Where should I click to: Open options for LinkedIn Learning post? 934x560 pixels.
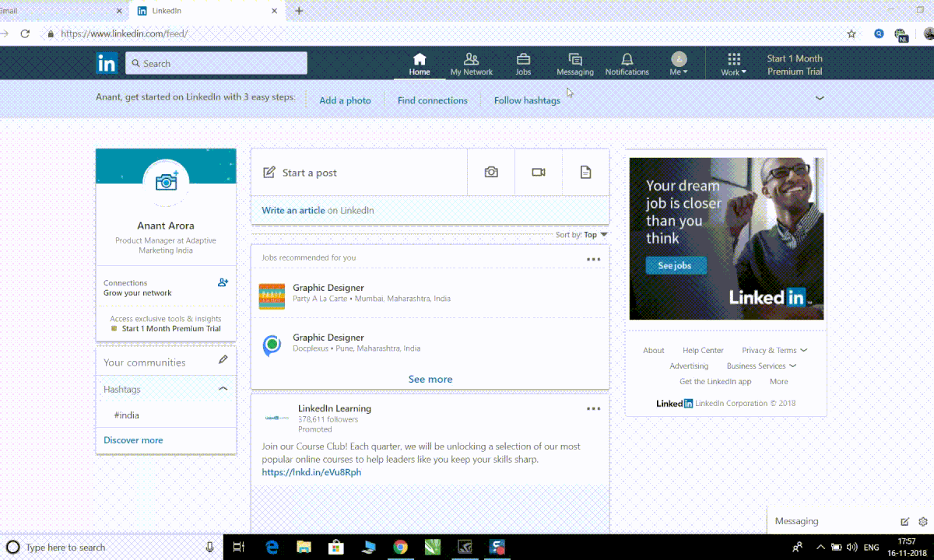(593, 408)
